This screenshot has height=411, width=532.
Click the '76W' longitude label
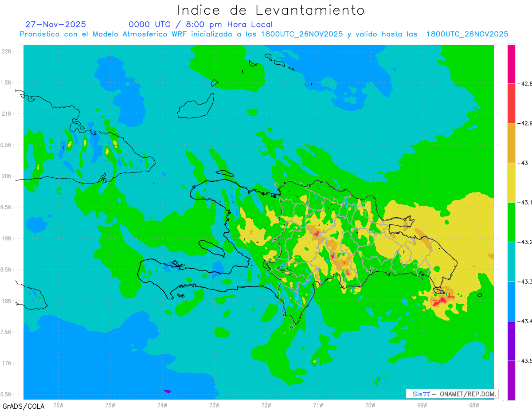[x=59, y=405]
